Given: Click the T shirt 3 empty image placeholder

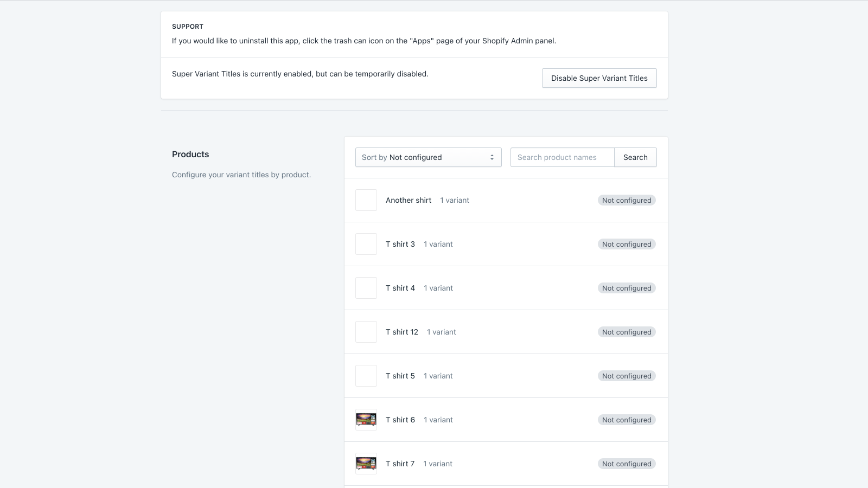Looking at the screenshot, I should click(x=366, y=244).
